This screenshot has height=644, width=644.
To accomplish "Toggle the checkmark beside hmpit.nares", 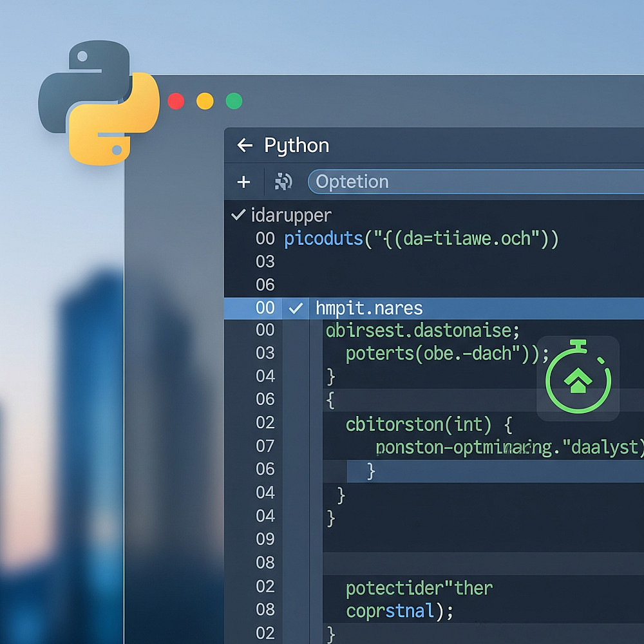I will click(x=296, y=308).
